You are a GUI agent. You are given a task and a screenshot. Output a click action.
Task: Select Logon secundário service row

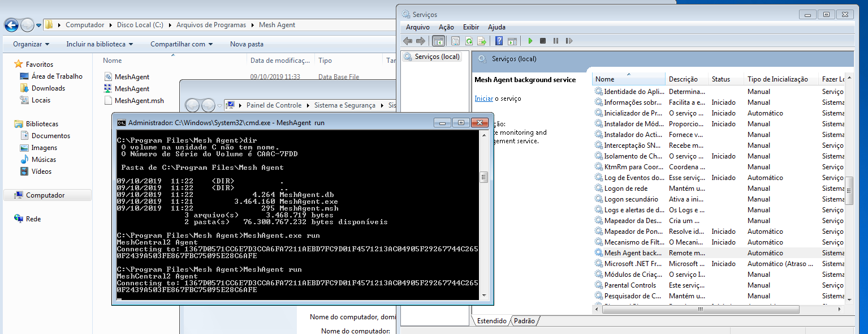pos(719,199)
